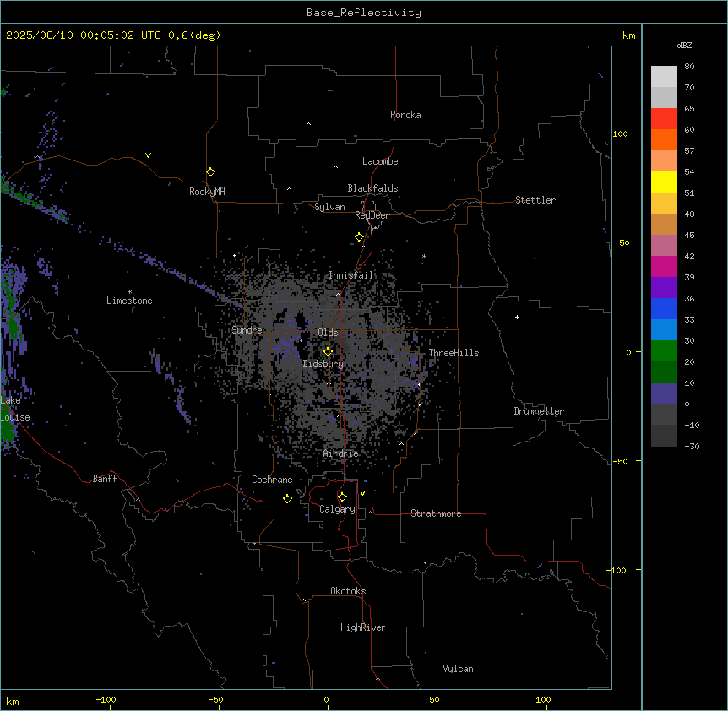
Task: Click the white caret marker west of Lacombe
Action: tap(335, 167)
